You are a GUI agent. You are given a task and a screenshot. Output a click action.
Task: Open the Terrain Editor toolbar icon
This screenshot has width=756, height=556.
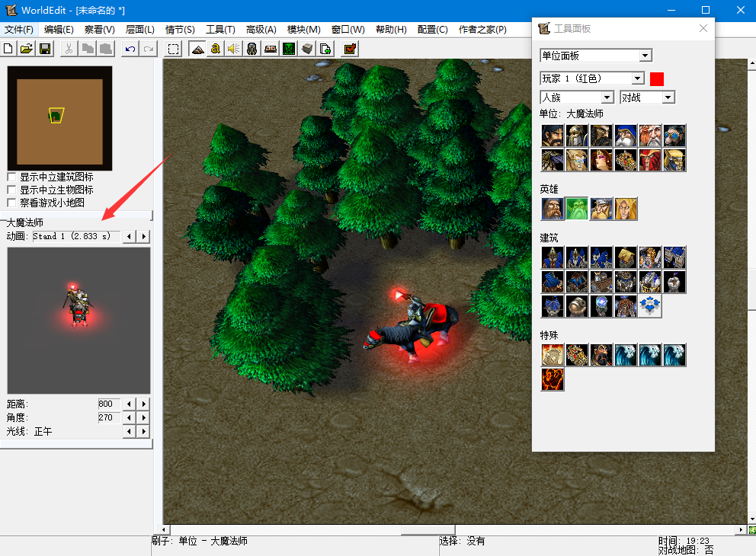(x=197, y=49)
